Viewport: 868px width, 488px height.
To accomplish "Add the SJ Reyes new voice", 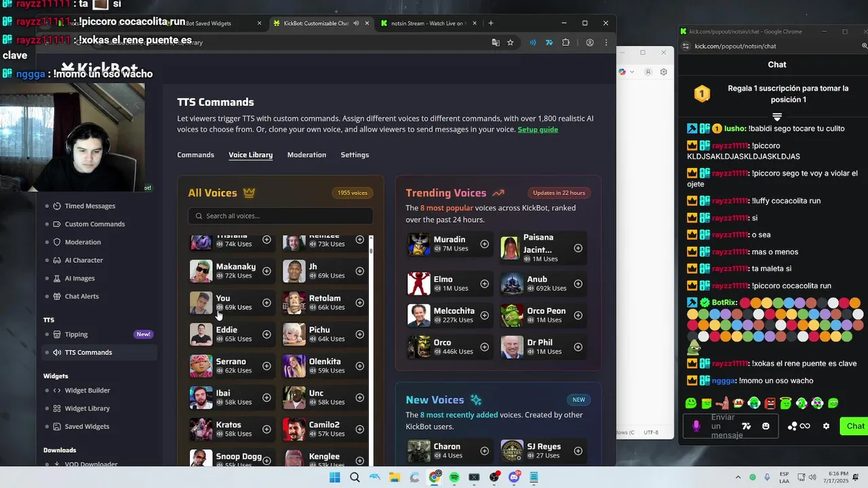I will [578, 451].
